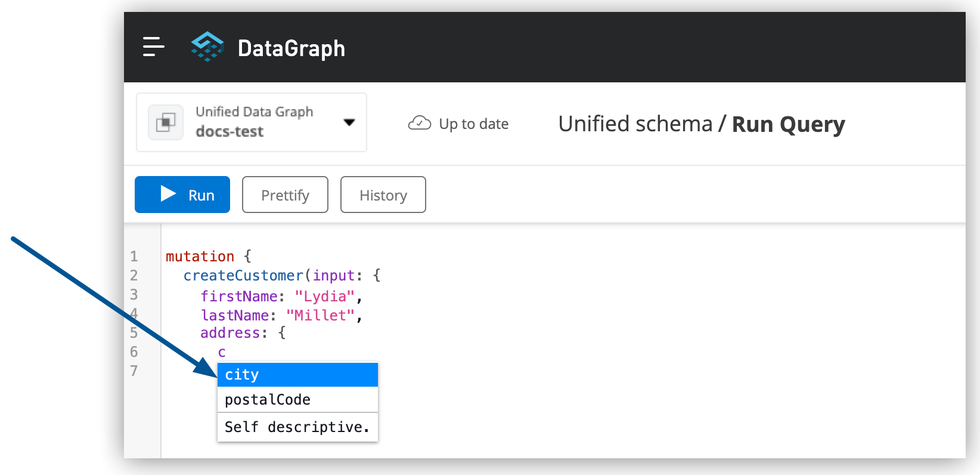Click the 'Up to date' status text
980x475 pixels.
pyautogui.click(x=473, y=124)
